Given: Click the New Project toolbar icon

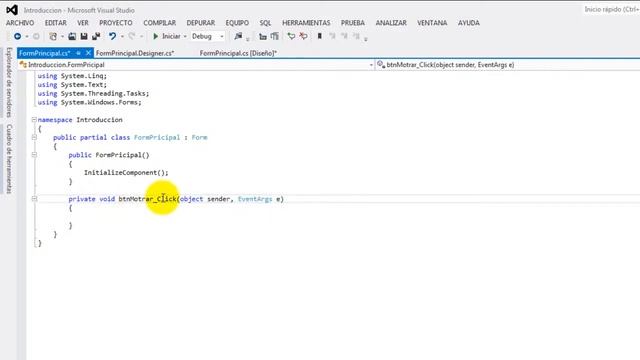Looking at the screenshot, I should coord(53,36).
